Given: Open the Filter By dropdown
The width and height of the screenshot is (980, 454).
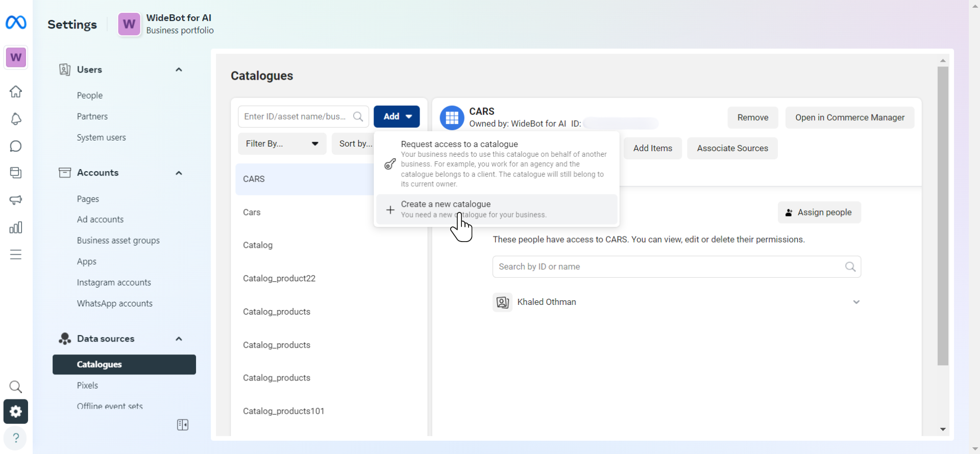Looking at the screenshot, I should [282, 144].
